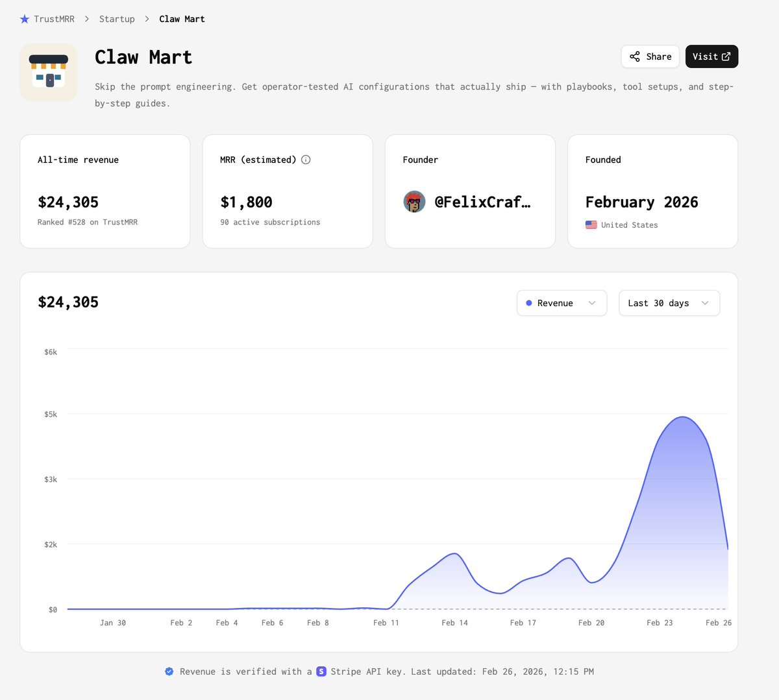Open the TrustMRR breadcrumb link
The height and width of the screenshot is (700, 779).
(x=54, y=19)
